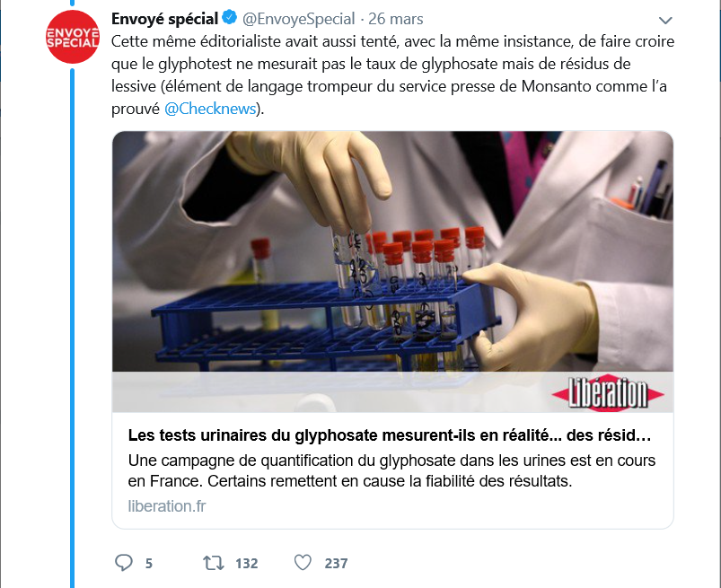
Task: Open Envoyé spécial red avatar logo
Action: pos(73,37)
